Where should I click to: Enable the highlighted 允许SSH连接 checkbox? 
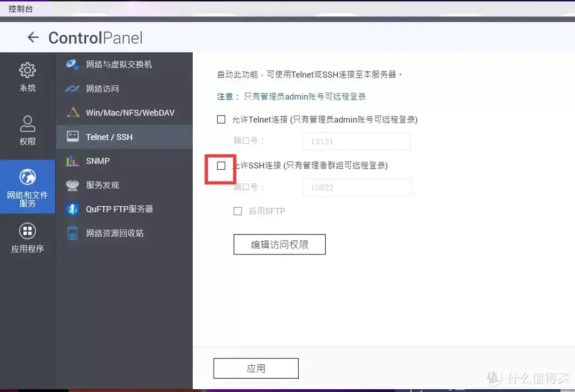tap(221, 166)
